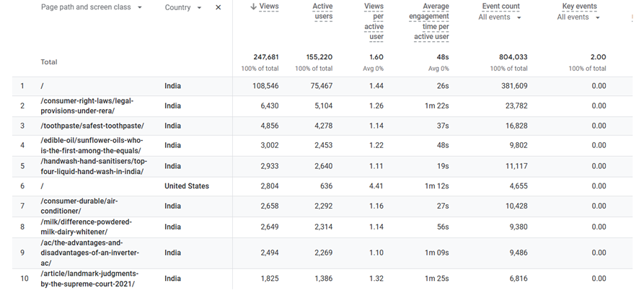Expand the Country dimension dropdown
This screenshot has width=644, height=291.
coord(199,7)
